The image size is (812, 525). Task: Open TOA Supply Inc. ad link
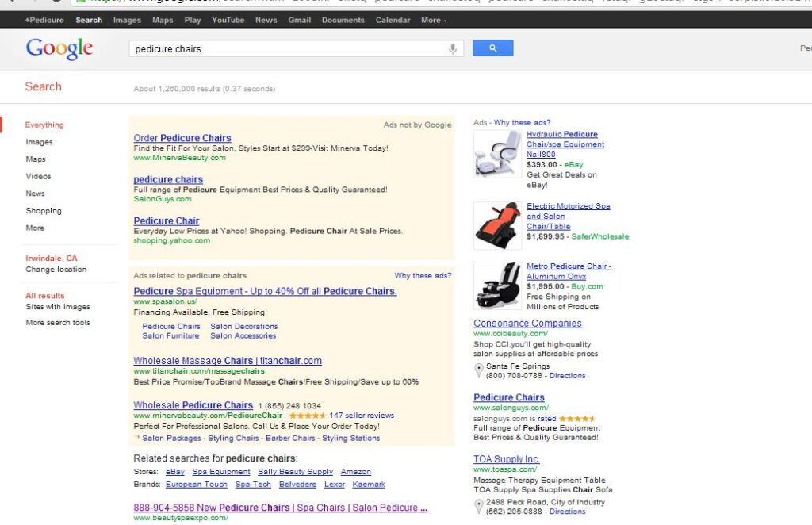(x=507, y=458)
